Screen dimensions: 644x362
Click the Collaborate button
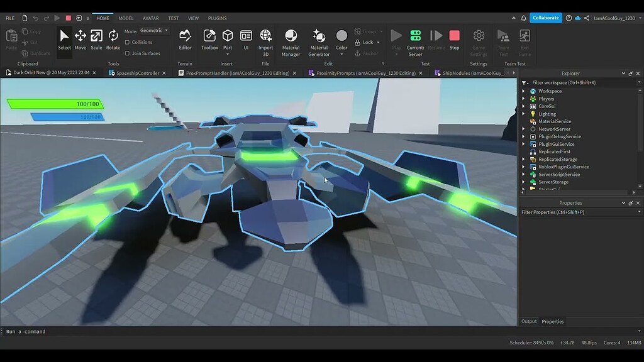tap(545, 18)
